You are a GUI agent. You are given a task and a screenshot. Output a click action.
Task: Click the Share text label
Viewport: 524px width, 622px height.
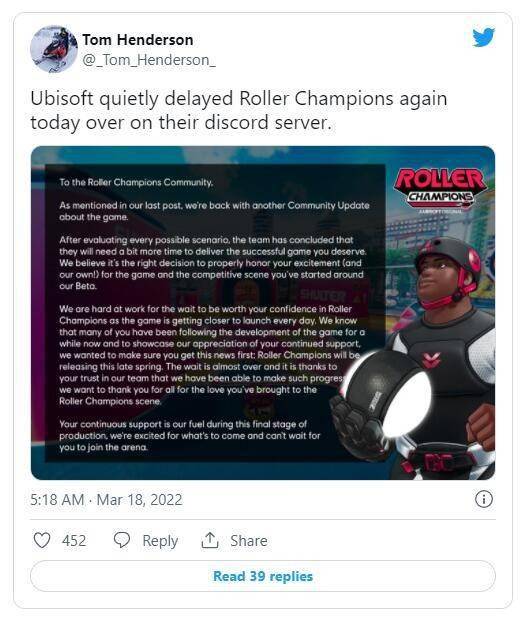click(x=249, y=541)
